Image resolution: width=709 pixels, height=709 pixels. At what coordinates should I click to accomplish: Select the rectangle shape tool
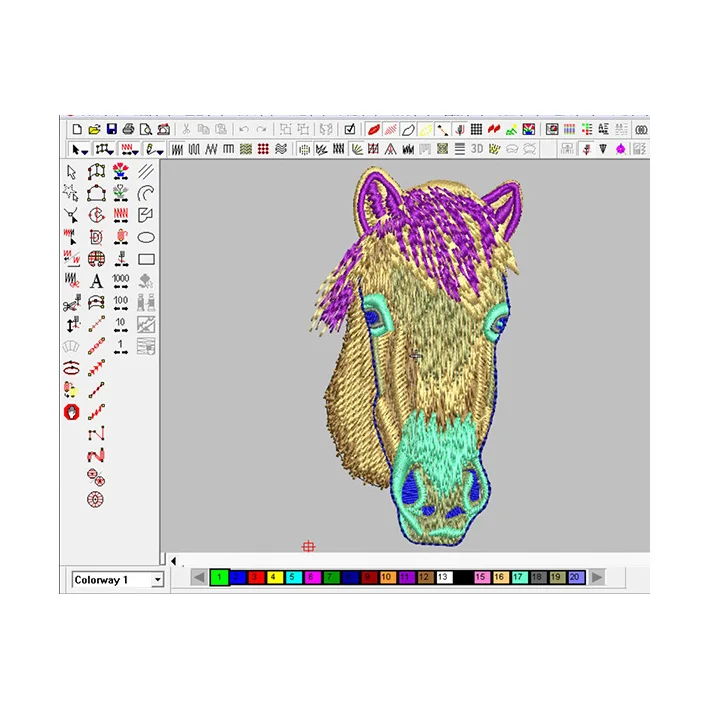click(146, 260)
